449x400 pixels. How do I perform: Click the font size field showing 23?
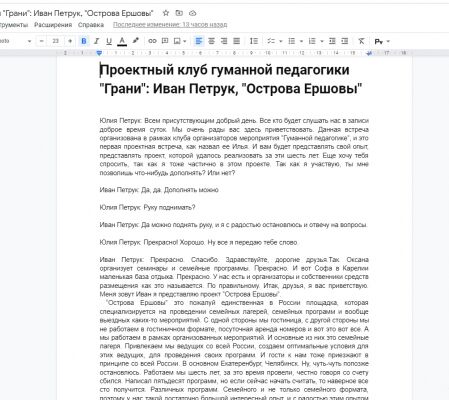coord(56,41)
